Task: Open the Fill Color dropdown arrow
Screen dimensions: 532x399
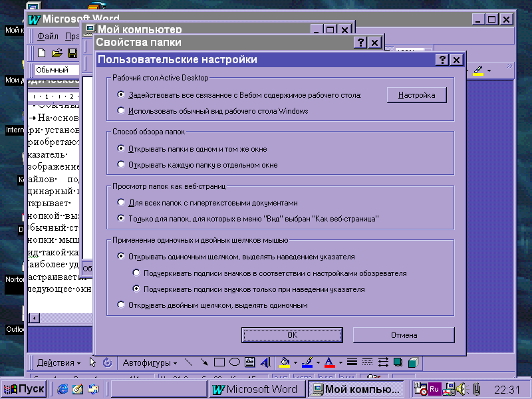Action: [x=295, y=362]
